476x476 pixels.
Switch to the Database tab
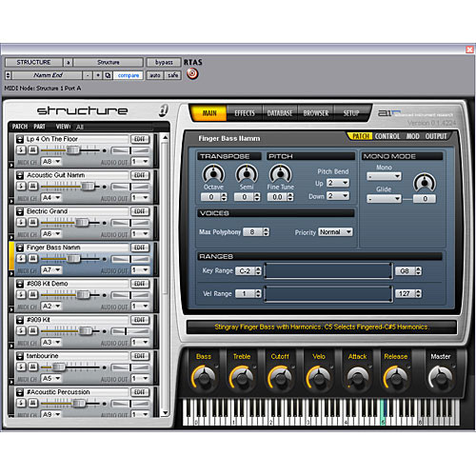(x=280, y=113)
